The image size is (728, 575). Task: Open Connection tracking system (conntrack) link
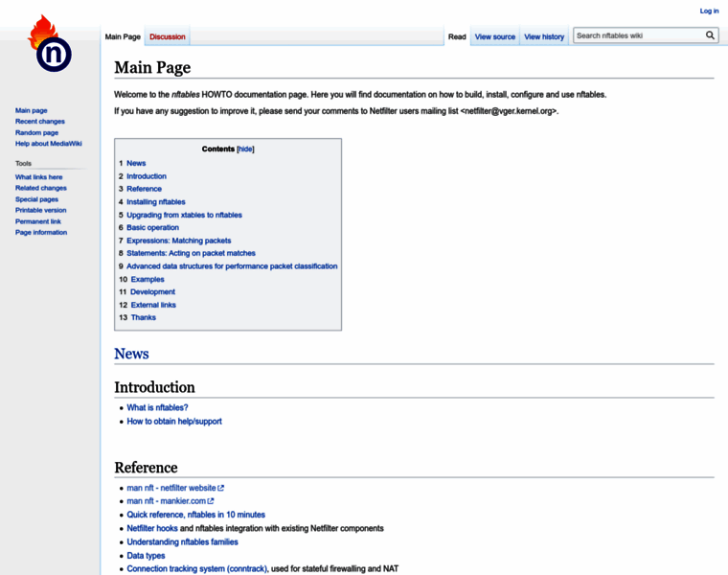point(197,568)
